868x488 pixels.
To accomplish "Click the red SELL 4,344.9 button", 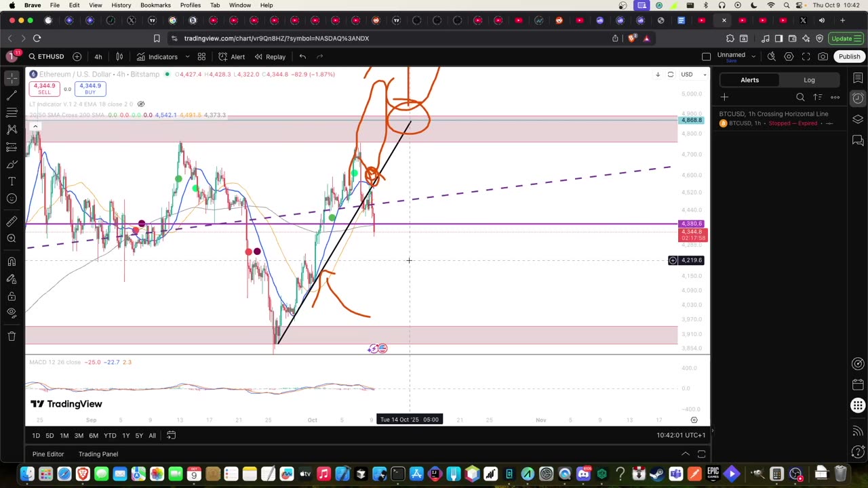I will coord(44,89).
